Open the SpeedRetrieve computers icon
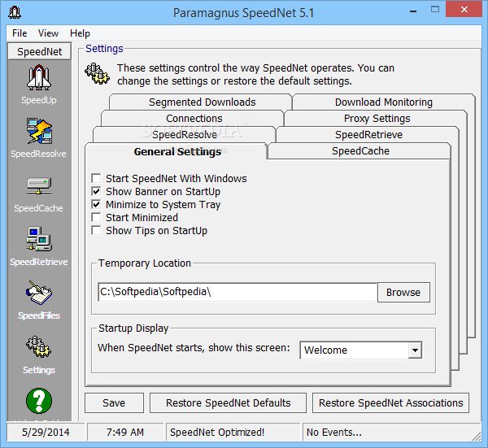Image resolution: width=488 pixels, height=448 pixels. (x=39, y=239)
